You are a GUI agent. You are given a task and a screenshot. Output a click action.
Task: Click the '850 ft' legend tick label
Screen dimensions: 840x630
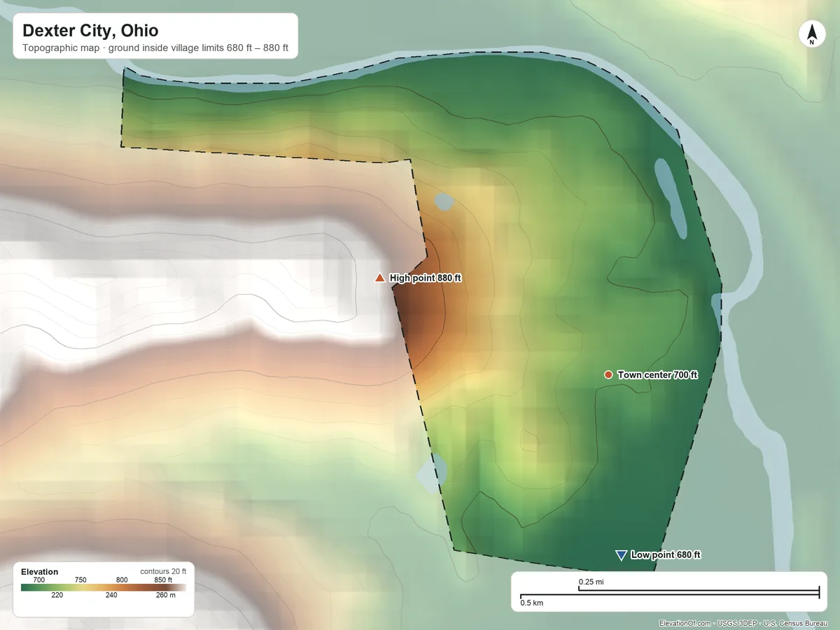point(163,580)
